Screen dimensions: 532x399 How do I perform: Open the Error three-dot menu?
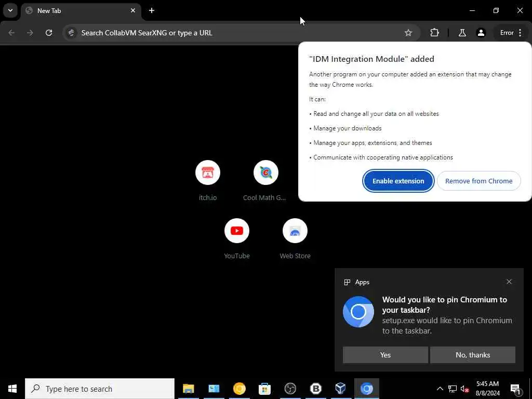(x=511, y=33)
